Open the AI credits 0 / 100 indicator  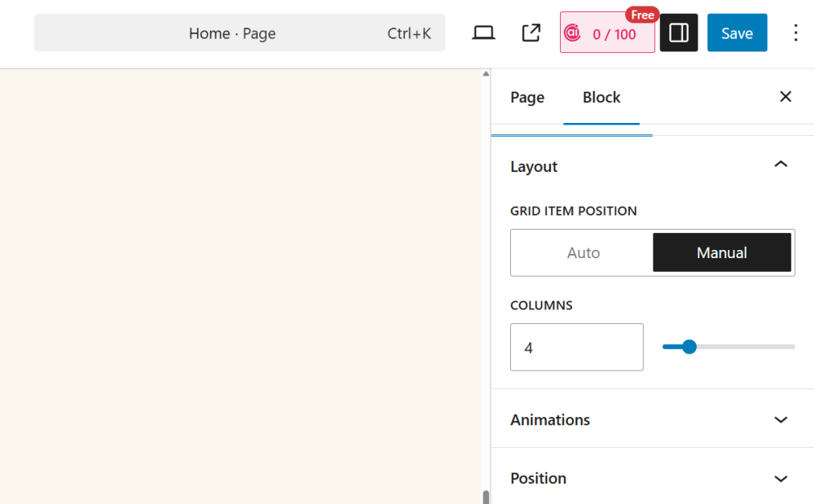coord(606,34)
